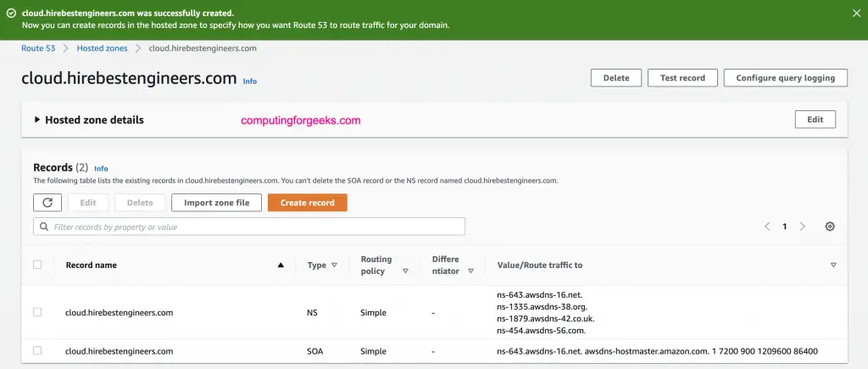
Task: Click value ns-454.awsdns-56.com.
Action: pyautogui.click(x=542, y=331)
